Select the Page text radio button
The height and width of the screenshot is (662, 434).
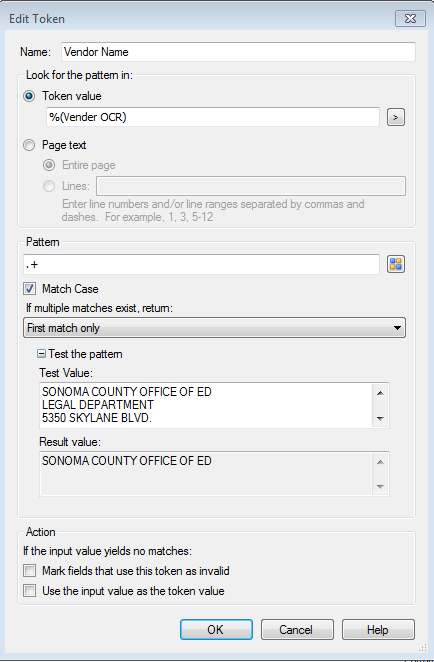point(29,145)
